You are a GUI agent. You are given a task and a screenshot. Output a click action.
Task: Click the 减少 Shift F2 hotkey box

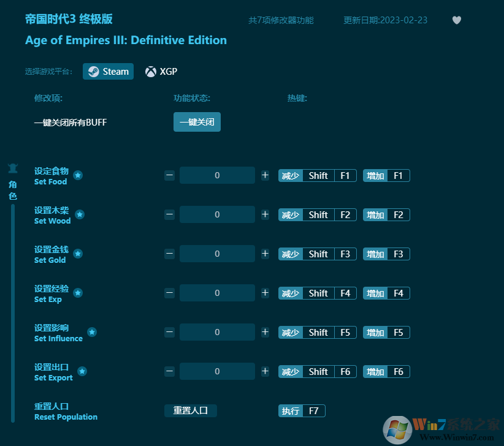(318, 215)
